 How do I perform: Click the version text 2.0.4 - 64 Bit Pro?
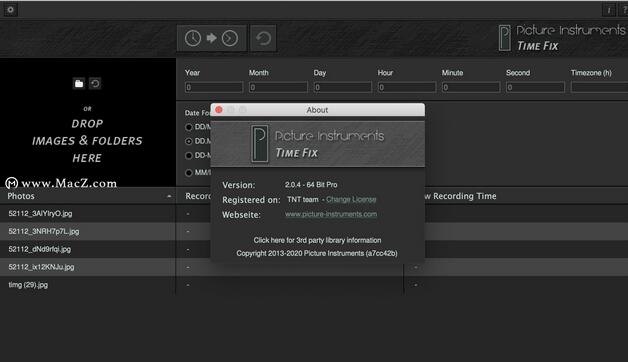coord(311,185)
